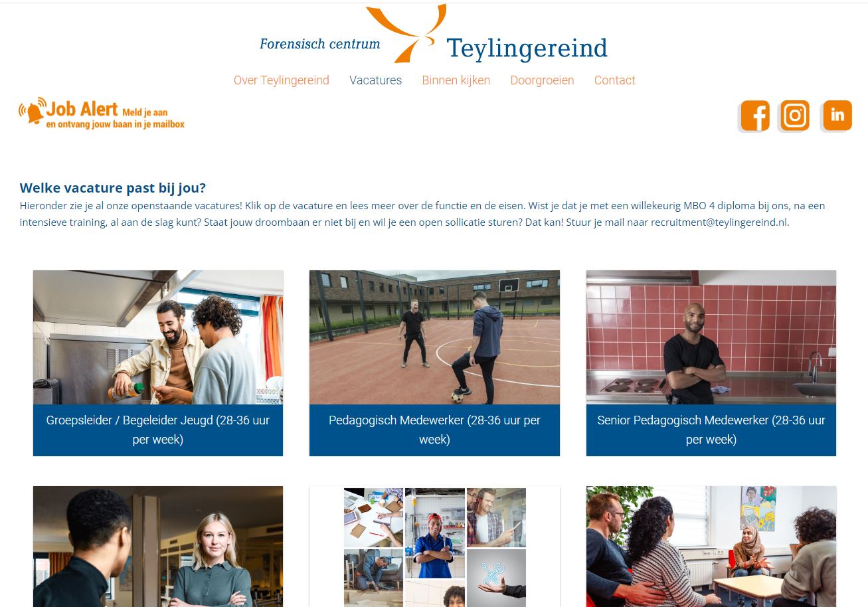Open the Doorgroeien menu item
868x607 pixels.
pyautogui.click(x=542, y=80)
